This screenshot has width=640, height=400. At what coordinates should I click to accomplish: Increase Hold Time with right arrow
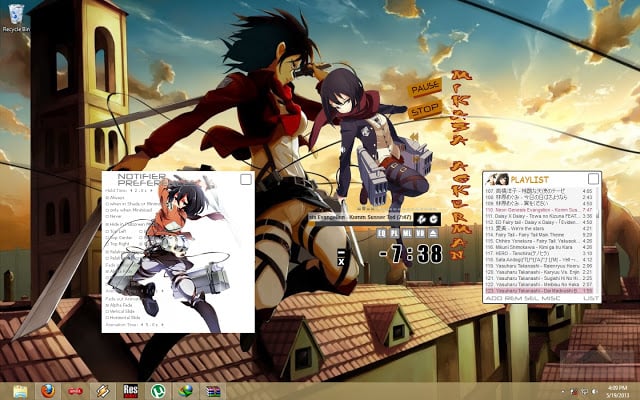point(151,190)
